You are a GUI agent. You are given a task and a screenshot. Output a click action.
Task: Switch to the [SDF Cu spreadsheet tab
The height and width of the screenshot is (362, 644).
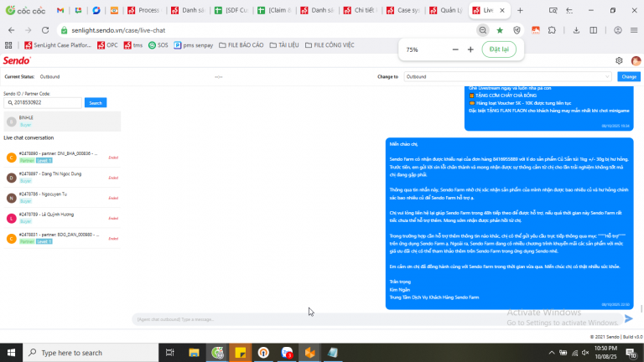(x=232, y=10)
